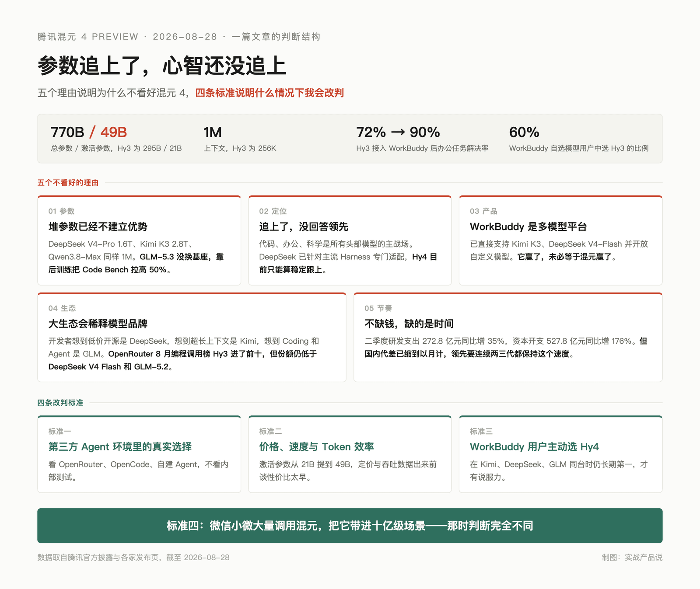This screenshot has width=700, height=589.
Task: Click the 标准二 tag
Action: [270, 431]
